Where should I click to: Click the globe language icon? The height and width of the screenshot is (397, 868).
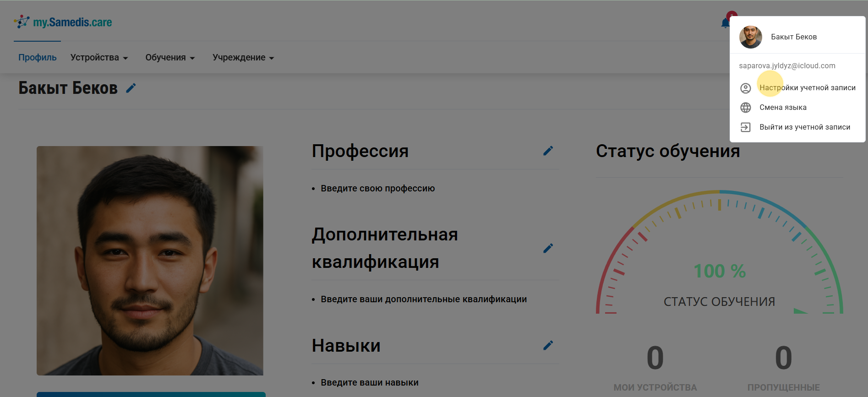pos(745,108)
